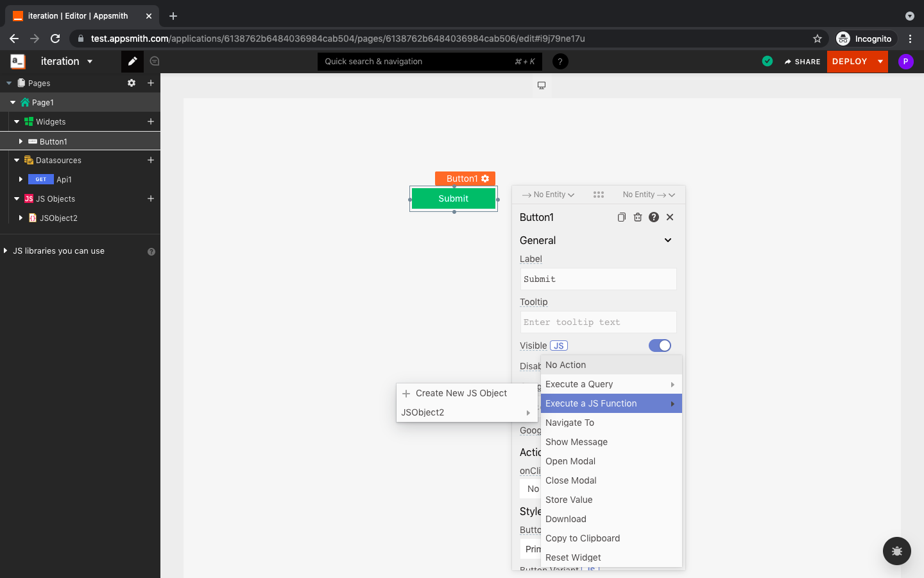The height and width of the screenshot is (578, 924).
Task: Open Button1 widget settings gear tag
Action: 486,179
